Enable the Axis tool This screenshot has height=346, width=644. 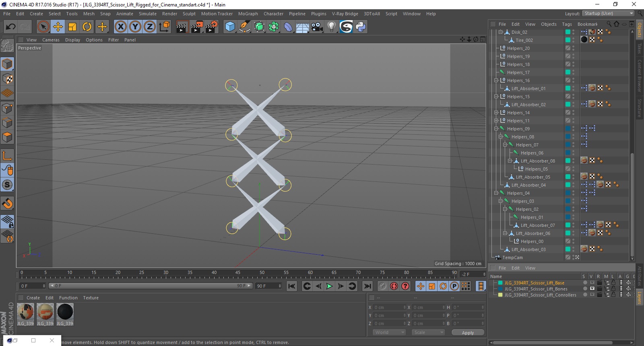coord(7,156)
